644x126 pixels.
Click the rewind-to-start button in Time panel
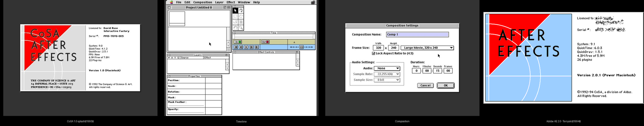point(236,47)
